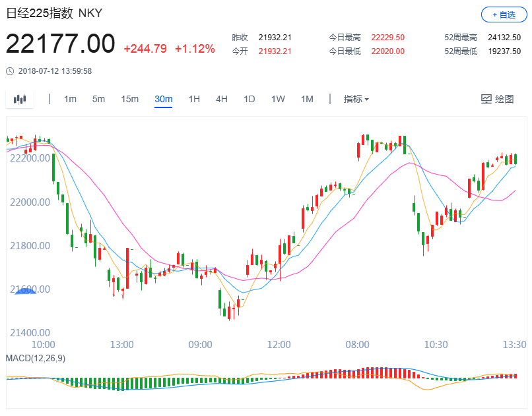Show the 1M monthly chart
The image size is (532, 416).
(x=307, y=99)
